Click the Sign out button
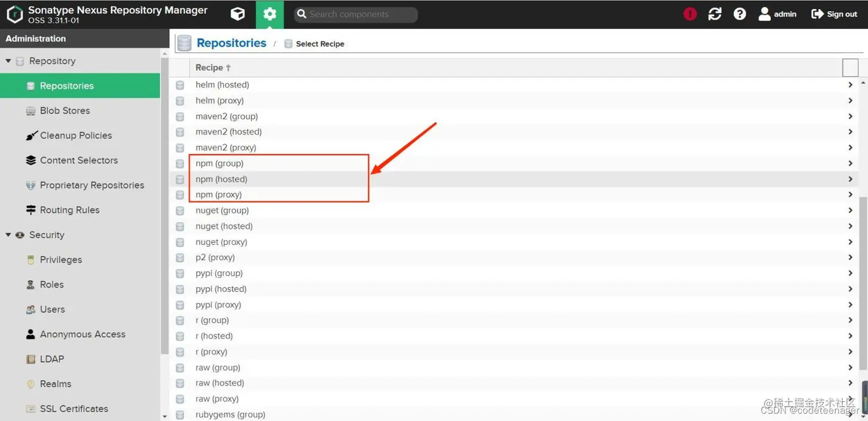 (834, 14)
